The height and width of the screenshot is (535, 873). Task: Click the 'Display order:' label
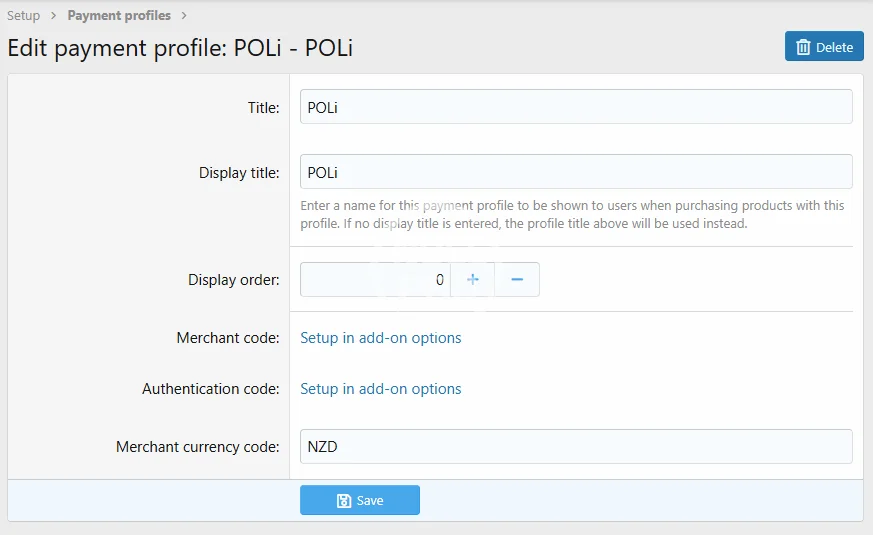click(x=234, y=280)
